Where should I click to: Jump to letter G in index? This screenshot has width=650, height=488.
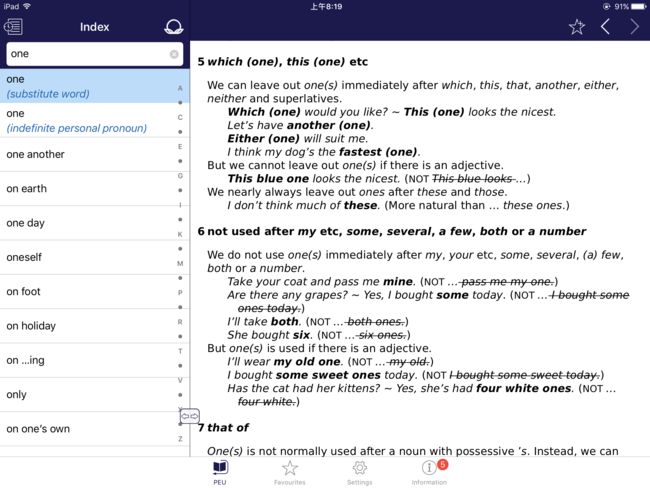(x=180, y=176)
